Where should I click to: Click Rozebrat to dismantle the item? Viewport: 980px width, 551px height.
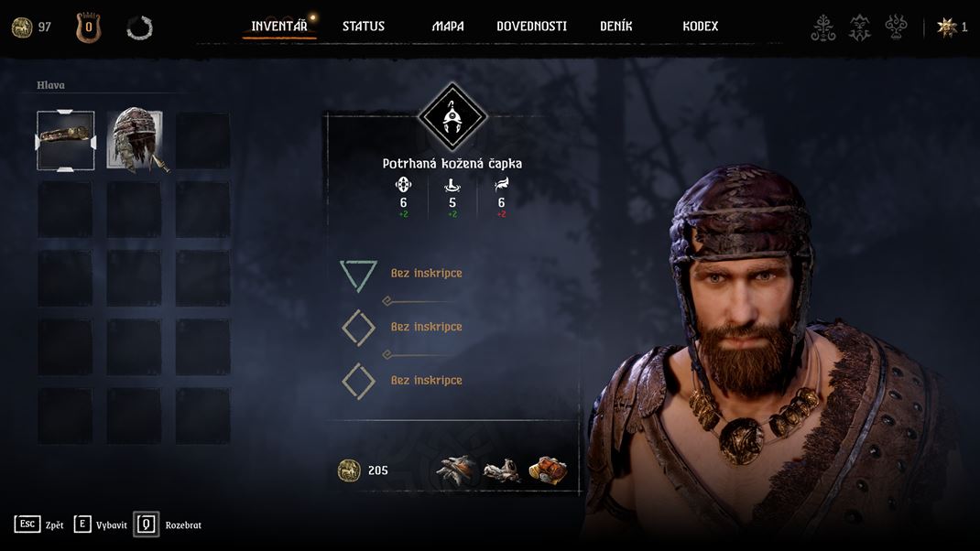point(168,524)
